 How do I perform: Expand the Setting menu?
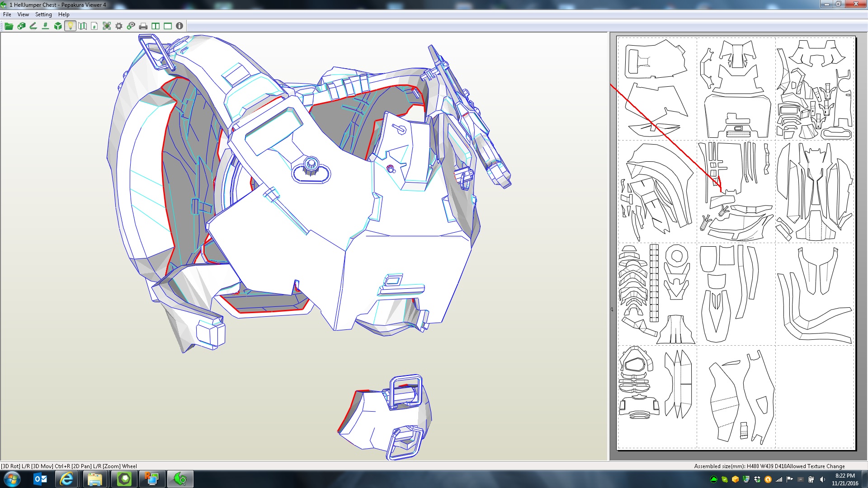tap(43, 14)
